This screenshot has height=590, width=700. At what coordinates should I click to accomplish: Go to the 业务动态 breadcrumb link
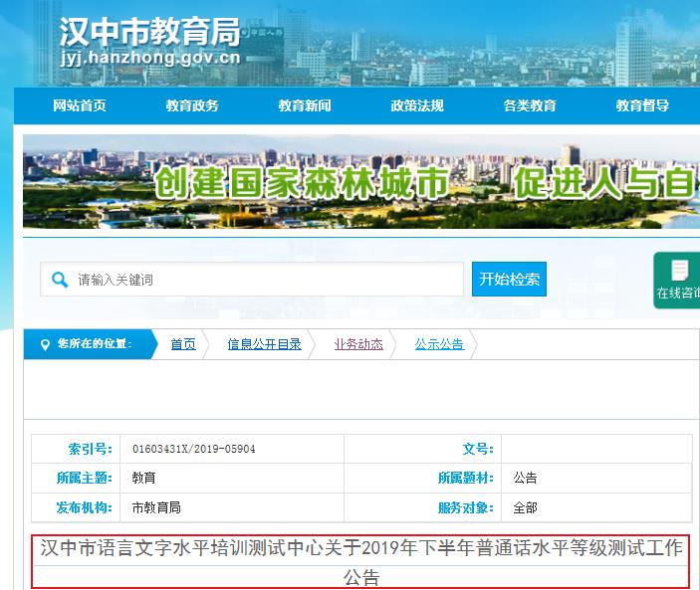point(358,344)
